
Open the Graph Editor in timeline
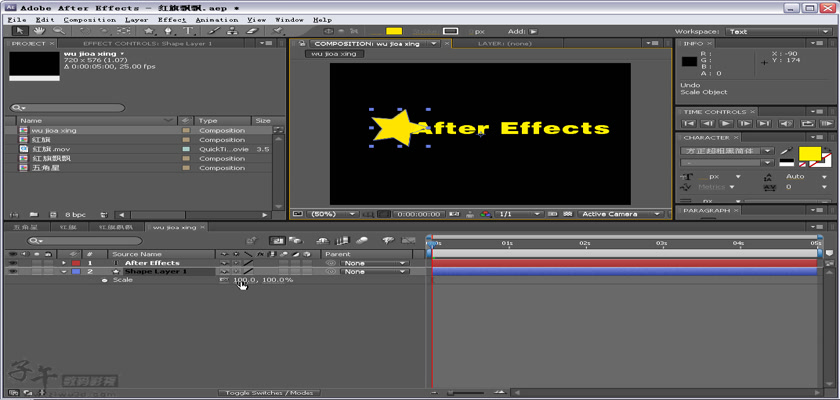click(408, 241)
